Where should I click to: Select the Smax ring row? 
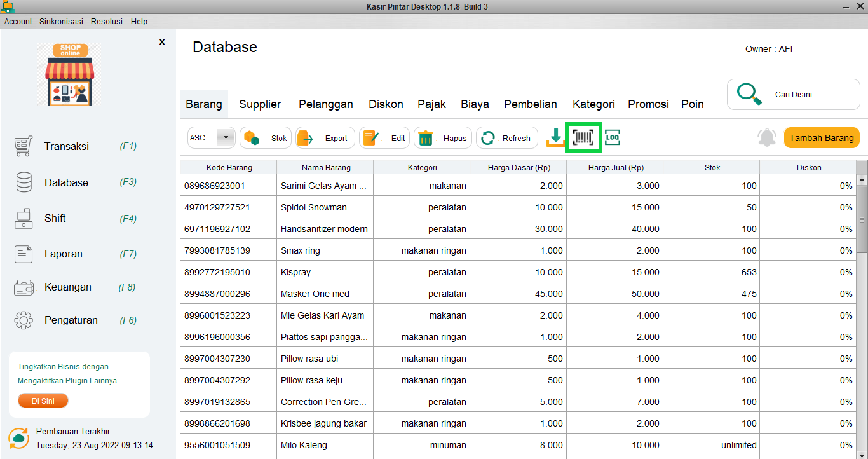tap(518, 250)
